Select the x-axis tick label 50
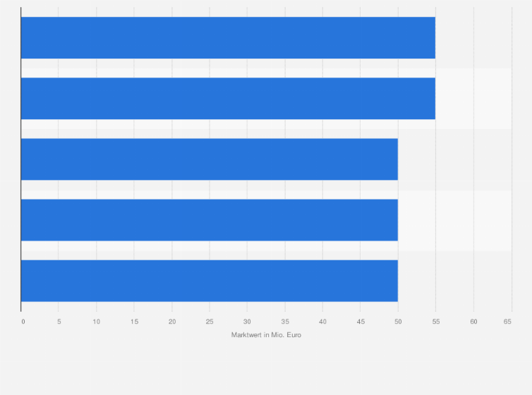Screen dimensions: 532x395 click(x=398, y=322)
